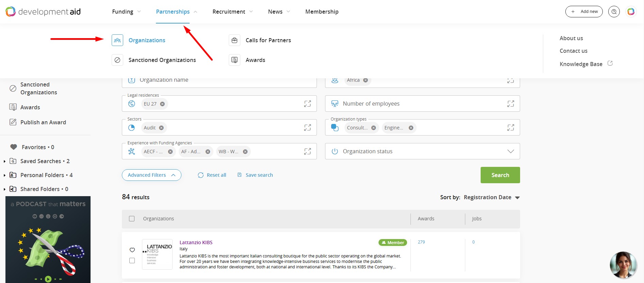Expand the Saved Searches tree item
This screenshot has height=283, width=644.
pos(4,161)
